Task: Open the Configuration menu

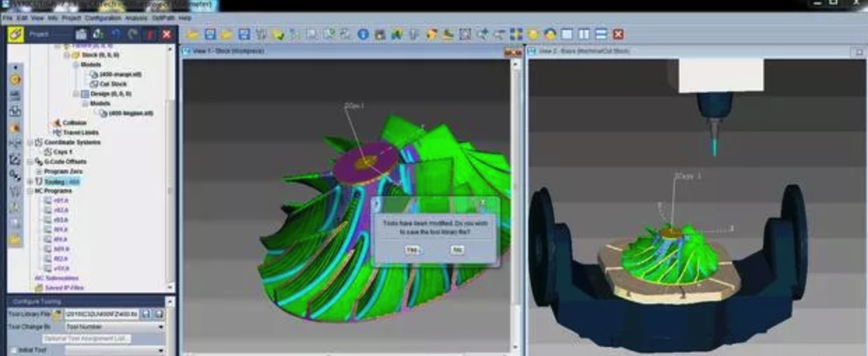Action: [103, 17]
